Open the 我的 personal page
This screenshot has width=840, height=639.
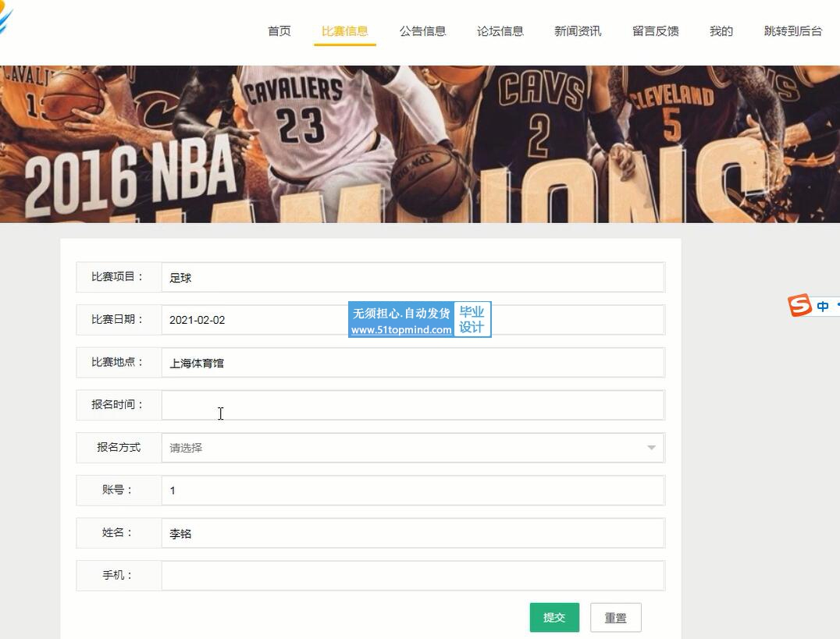tap(721, 31)
